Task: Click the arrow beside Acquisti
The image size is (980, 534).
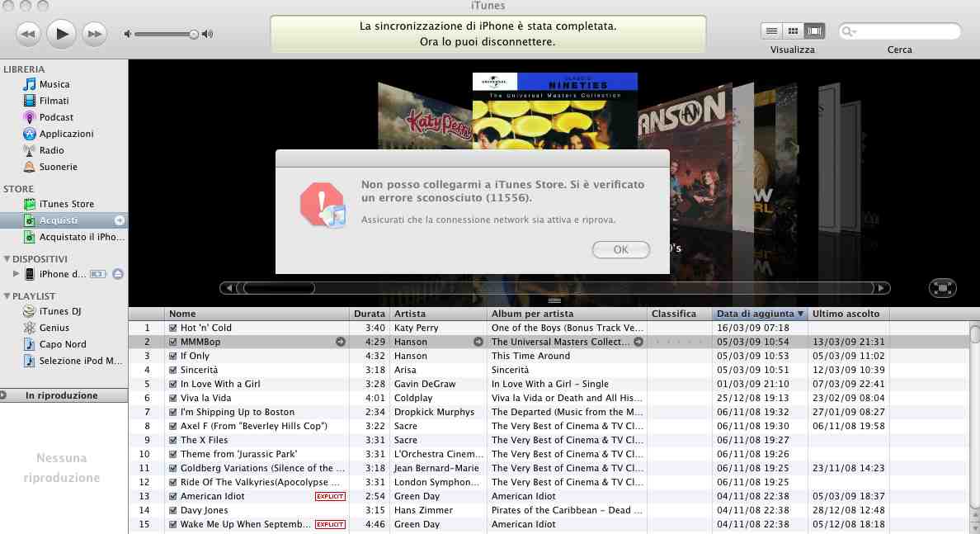Action: click(x=120, y=220)
